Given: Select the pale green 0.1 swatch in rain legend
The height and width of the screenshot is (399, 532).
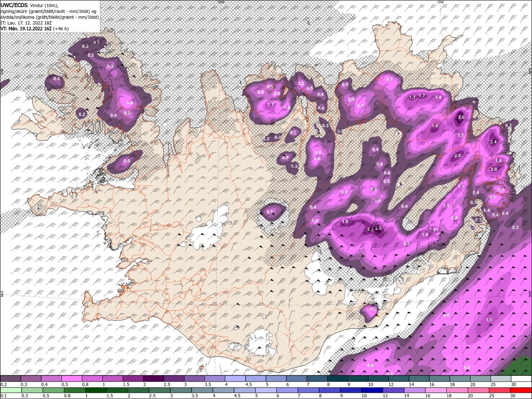Looking at the screenshot, I should pyautogui.click(x=11, y=390).
